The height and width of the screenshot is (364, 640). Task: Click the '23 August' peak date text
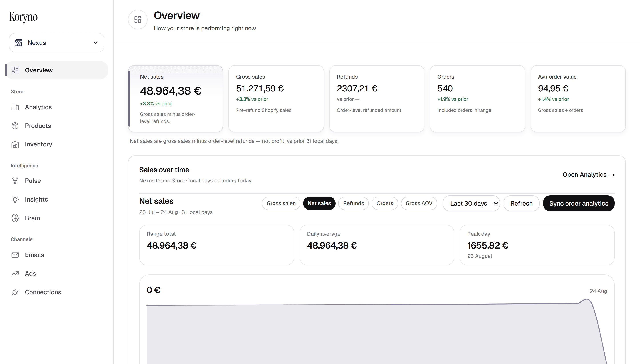click(480, 256)
